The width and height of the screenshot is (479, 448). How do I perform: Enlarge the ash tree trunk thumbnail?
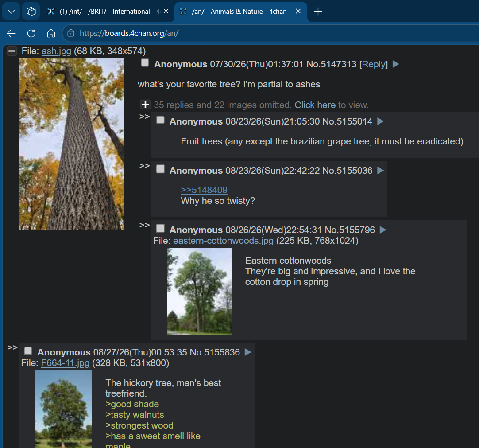coord(72,144)
